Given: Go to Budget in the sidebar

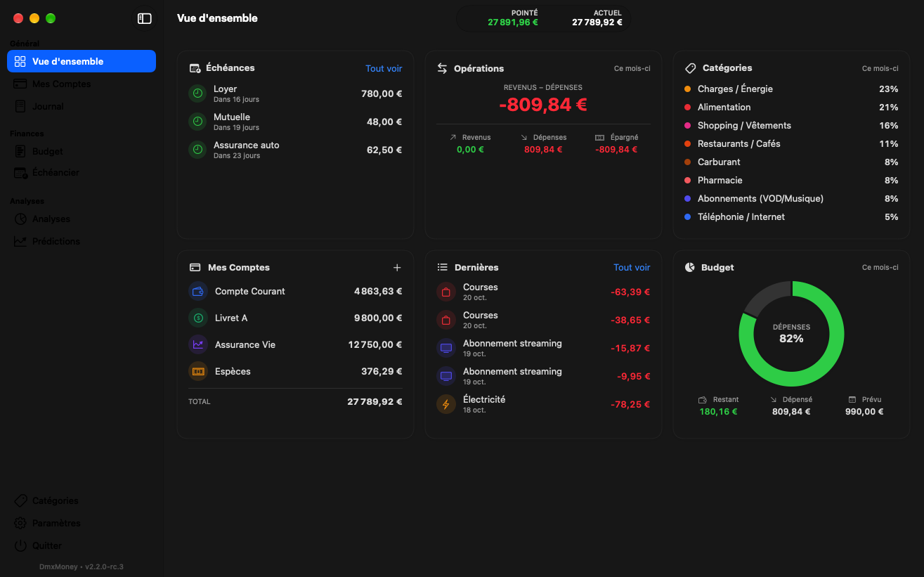Looking at the screenshot, I should (x=82, y=151).
